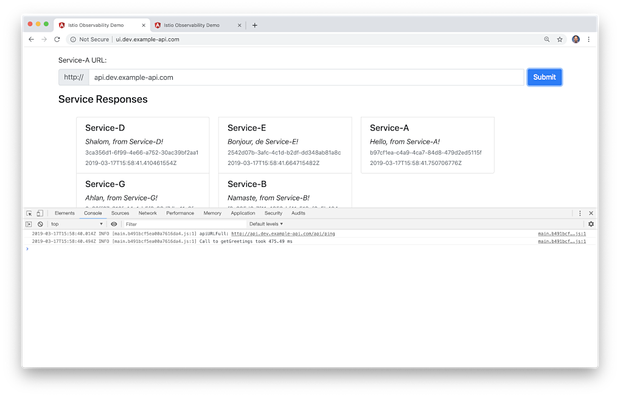Open the DevTools Application tab
This screenshot has width=620, height=397.
tap(243, 213)
